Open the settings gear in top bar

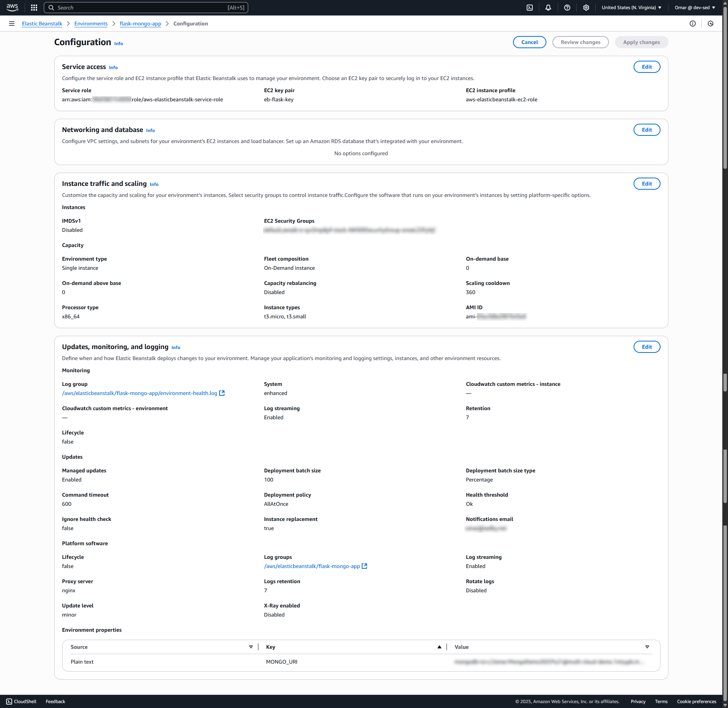[x=586, y=8]
